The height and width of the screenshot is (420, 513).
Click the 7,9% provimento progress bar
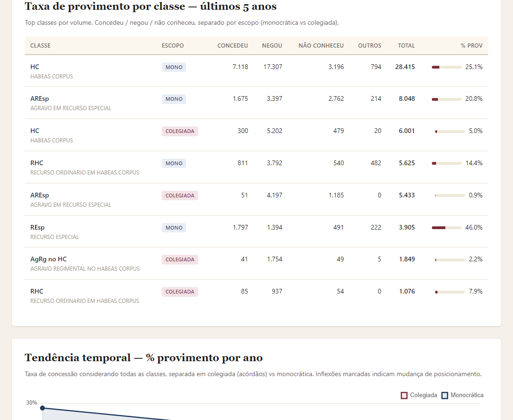[450, 292]
